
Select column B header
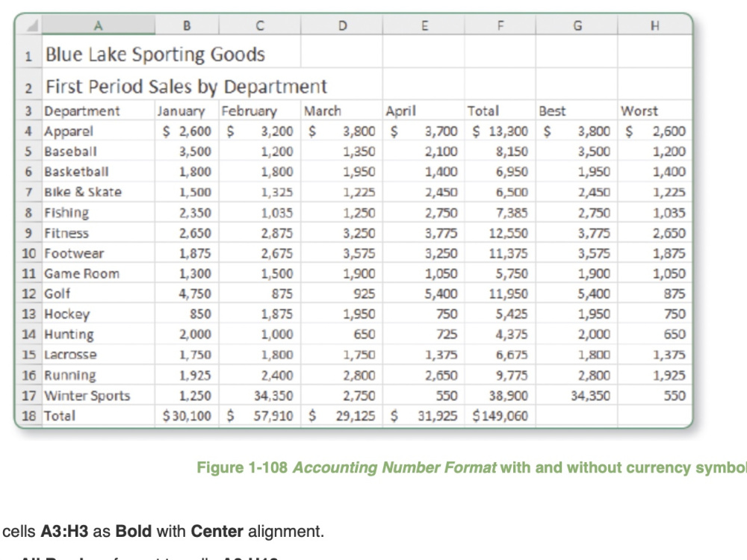pyautogui.click(x=187, y=25)
